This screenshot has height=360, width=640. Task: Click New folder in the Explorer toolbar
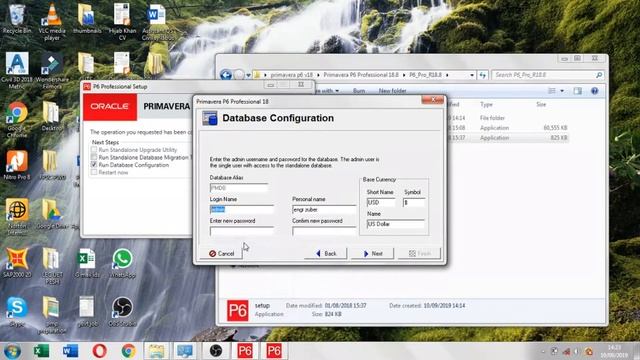tap(392, 91)
